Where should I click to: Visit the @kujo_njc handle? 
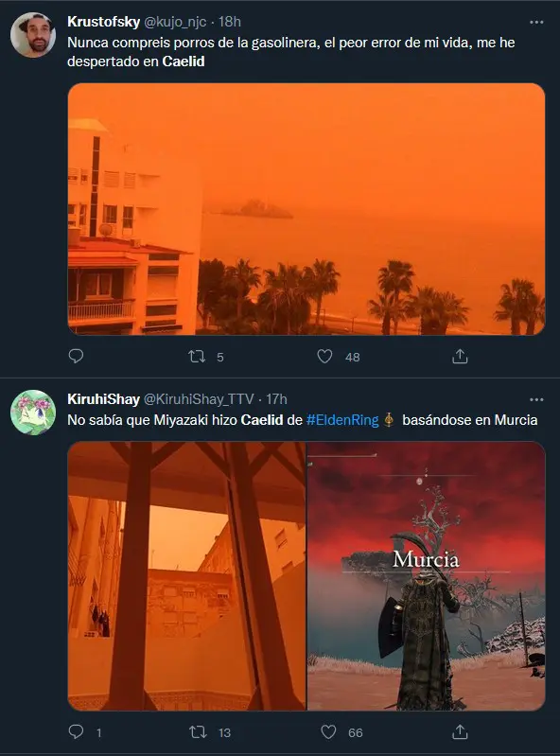175,22
